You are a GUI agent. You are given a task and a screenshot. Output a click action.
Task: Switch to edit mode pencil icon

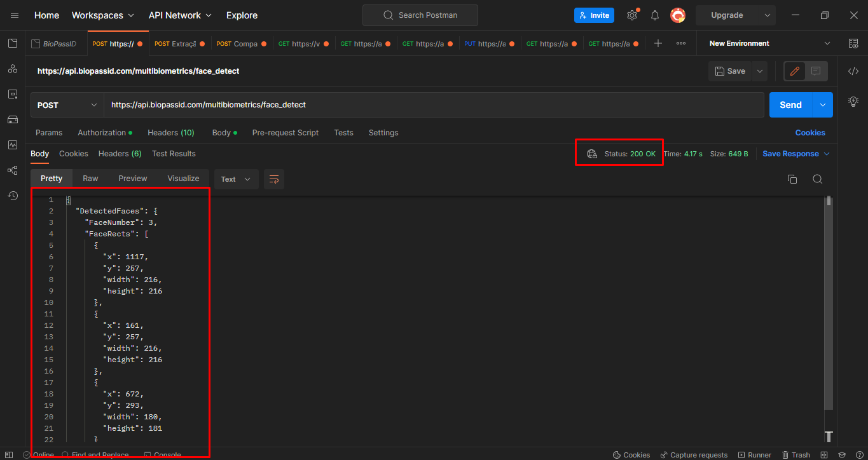click(794, 71)
